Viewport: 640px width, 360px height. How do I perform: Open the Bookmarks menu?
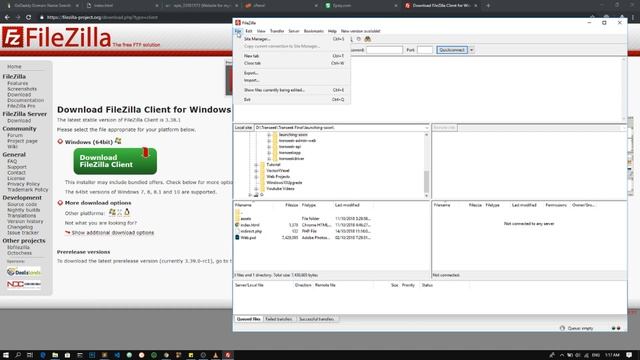[313, 31]
